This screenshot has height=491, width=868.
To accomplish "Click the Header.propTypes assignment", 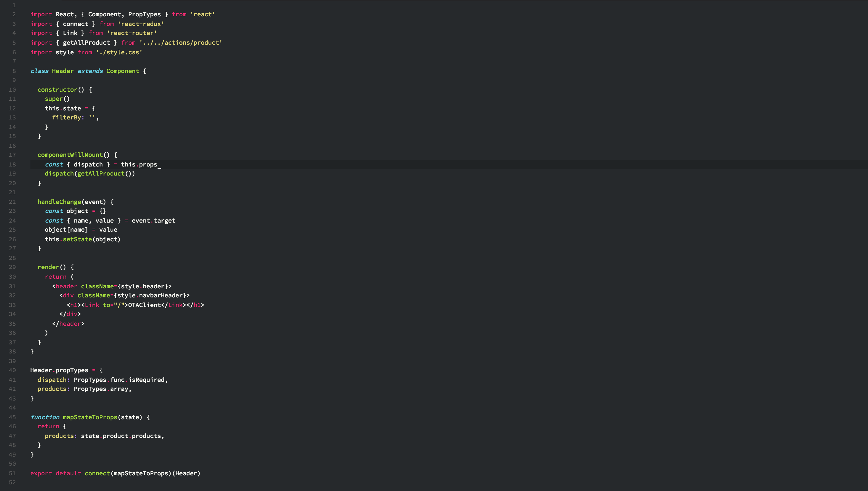I will (x=59, y=370).
